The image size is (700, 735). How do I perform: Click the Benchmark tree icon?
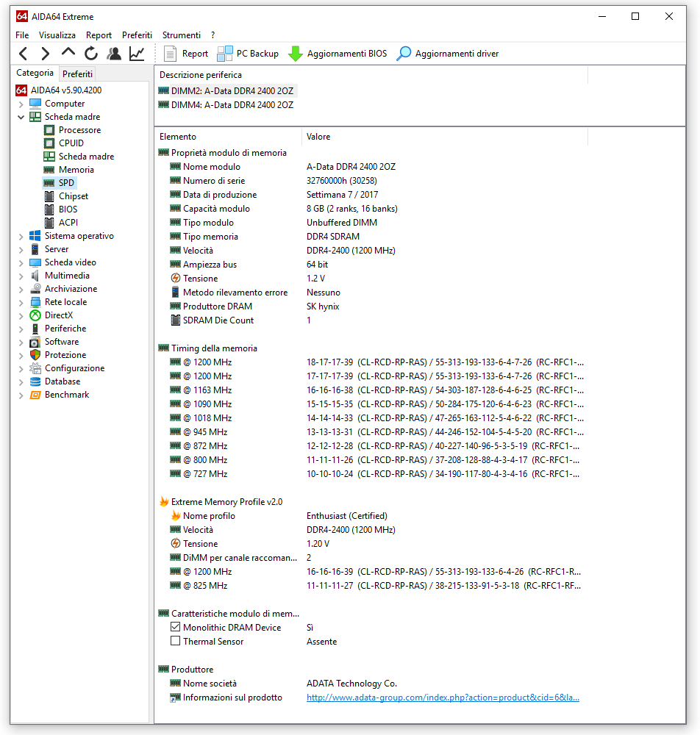(x=35, y=395)
